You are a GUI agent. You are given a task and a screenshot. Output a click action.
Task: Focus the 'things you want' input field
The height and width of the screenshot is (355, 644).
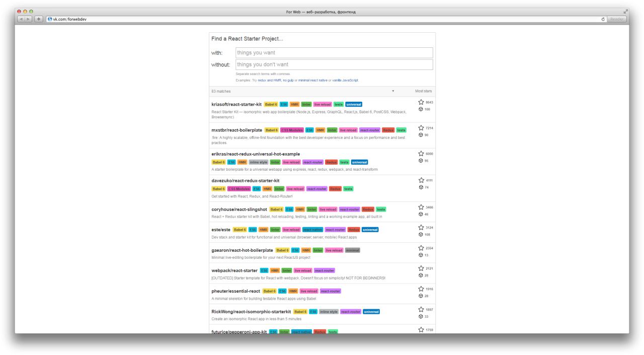[x=334, y=52]
